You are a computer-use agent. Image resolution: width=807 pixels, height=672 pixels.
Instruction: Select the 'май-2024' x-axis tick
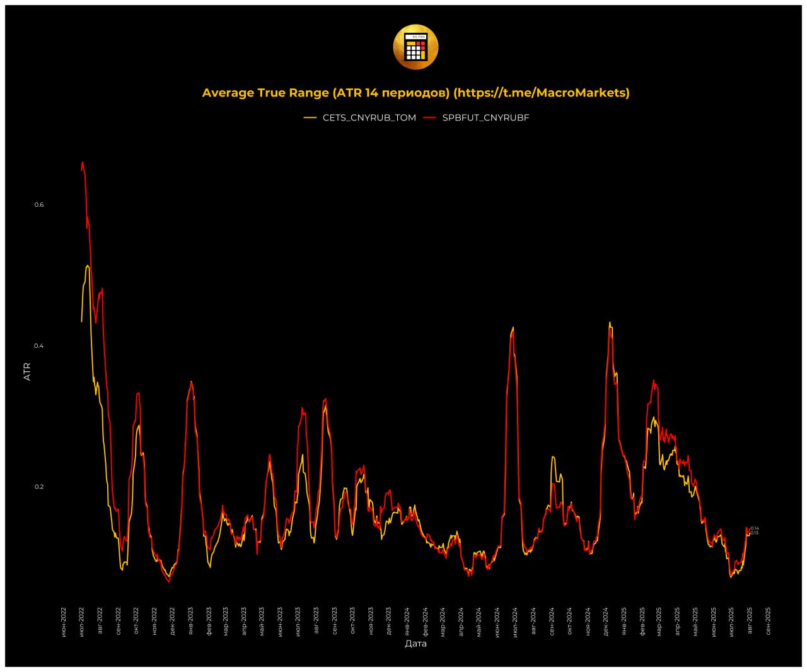pos(479,621)
